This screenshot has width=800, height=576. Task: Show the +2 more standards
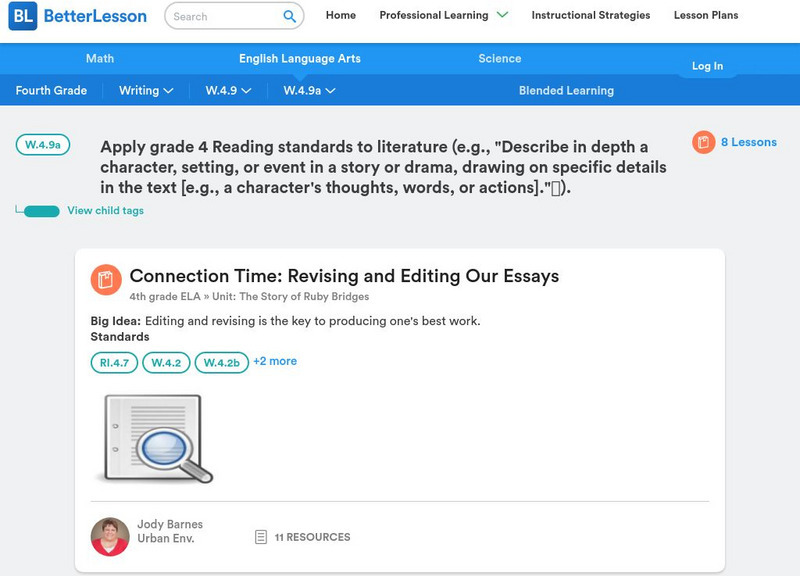click(x=275, y=361)
